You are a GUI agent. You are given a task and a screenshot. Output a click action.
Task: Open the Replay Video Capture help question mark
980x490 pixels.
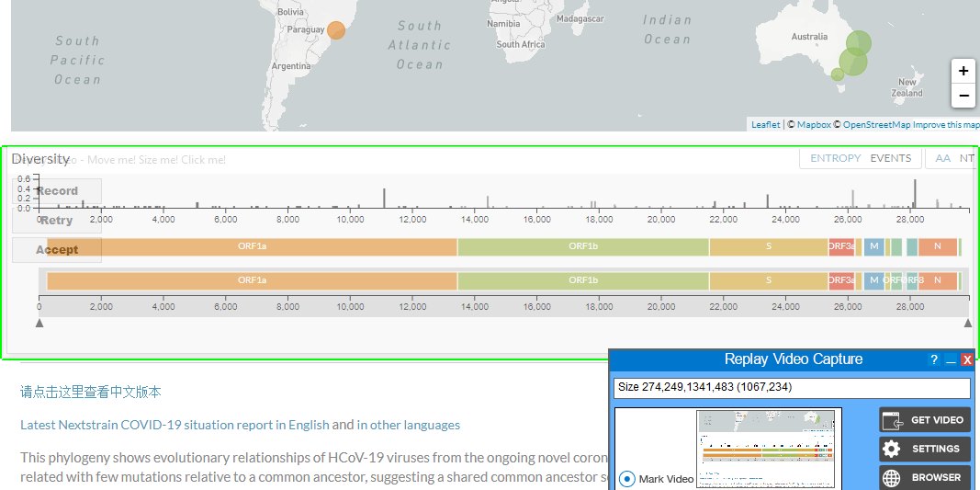(934, 359)
